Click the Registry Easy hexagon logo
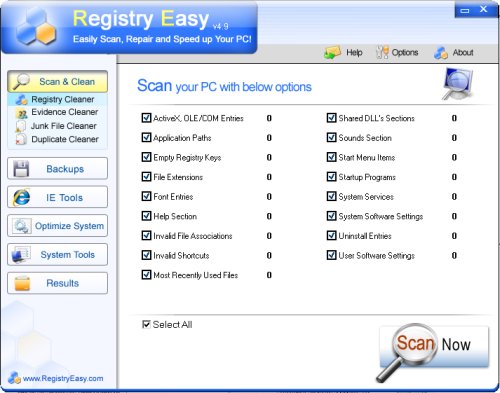 [x=36, y=27]
